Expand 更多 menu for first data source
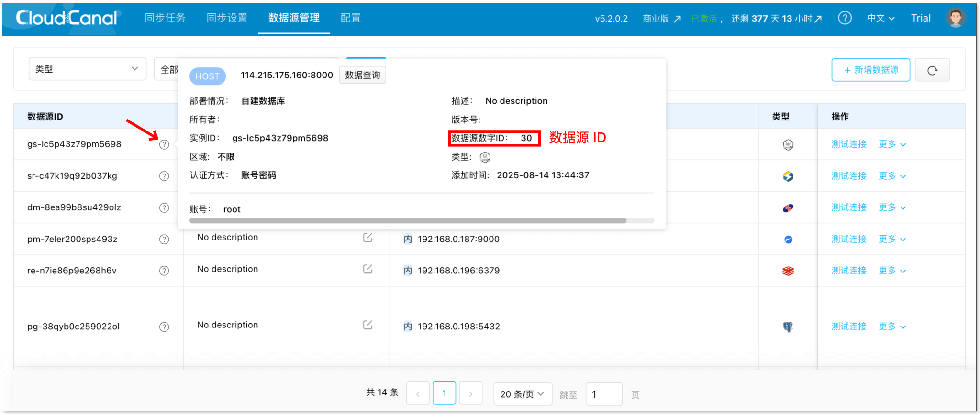Image resolution: width=980 pixels, height=414 pixels. (x=892, y=144)
